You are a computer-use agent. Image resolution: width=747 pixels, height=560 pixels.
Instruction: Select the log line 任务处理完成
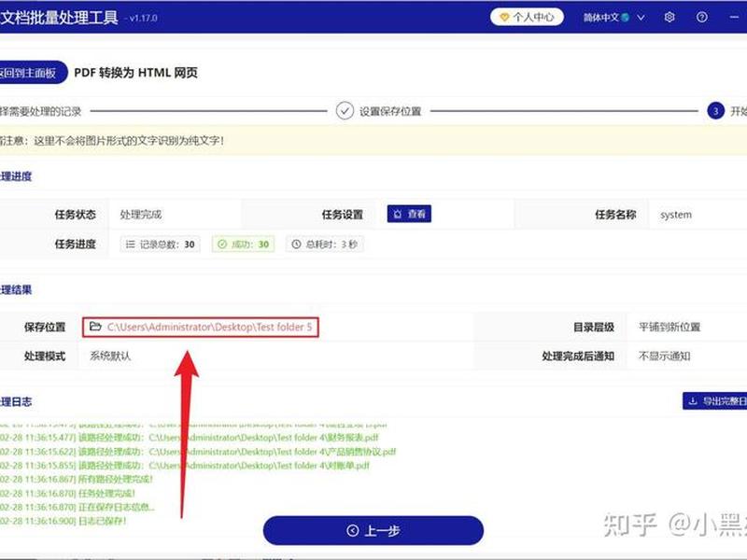pos(67,493)
